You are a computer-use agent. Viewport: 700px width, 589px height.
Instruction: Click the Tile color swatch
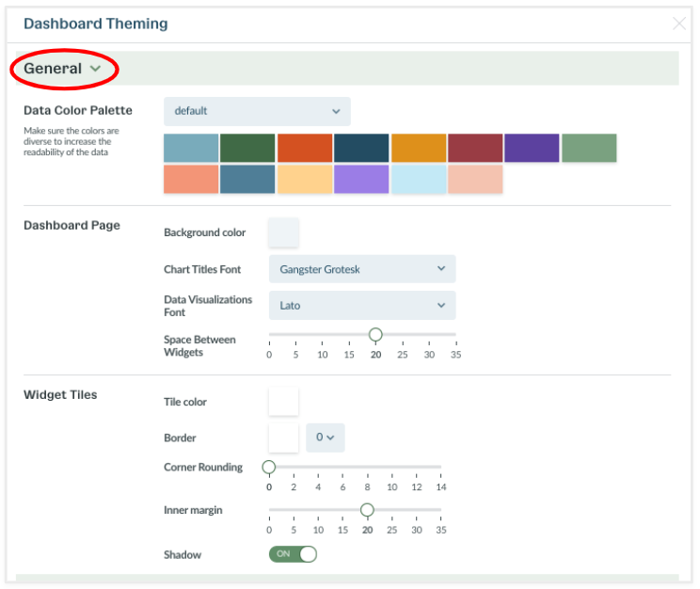click(283, 402)
